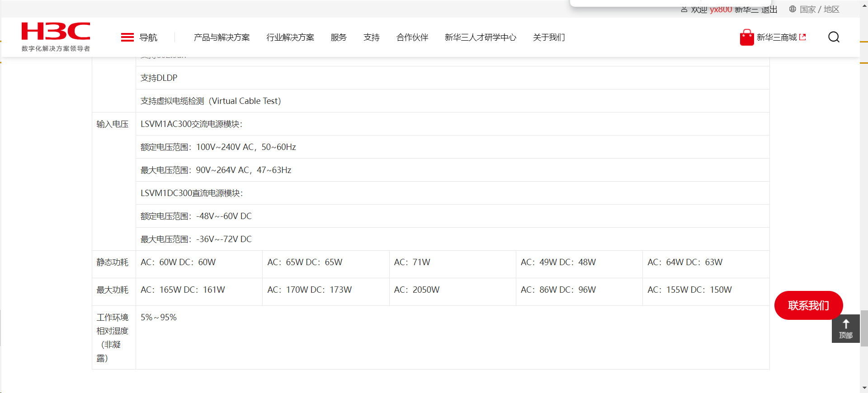Image resolution: width=868 pixels, height=393 pixels.
Task: Click the H3C logo
Action: pos(56,31)
